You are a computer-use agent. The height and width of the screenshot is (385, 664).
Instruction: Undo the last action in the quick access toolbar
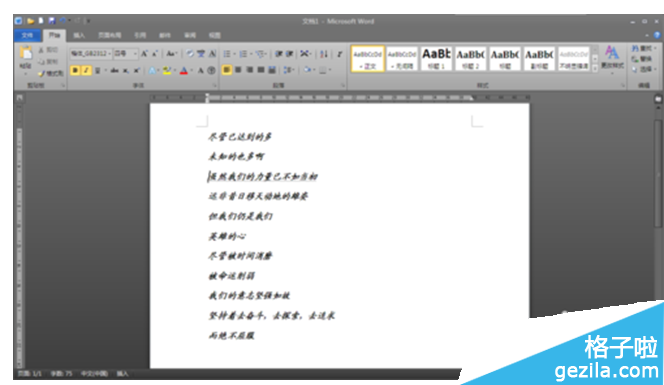coord(63,20)
